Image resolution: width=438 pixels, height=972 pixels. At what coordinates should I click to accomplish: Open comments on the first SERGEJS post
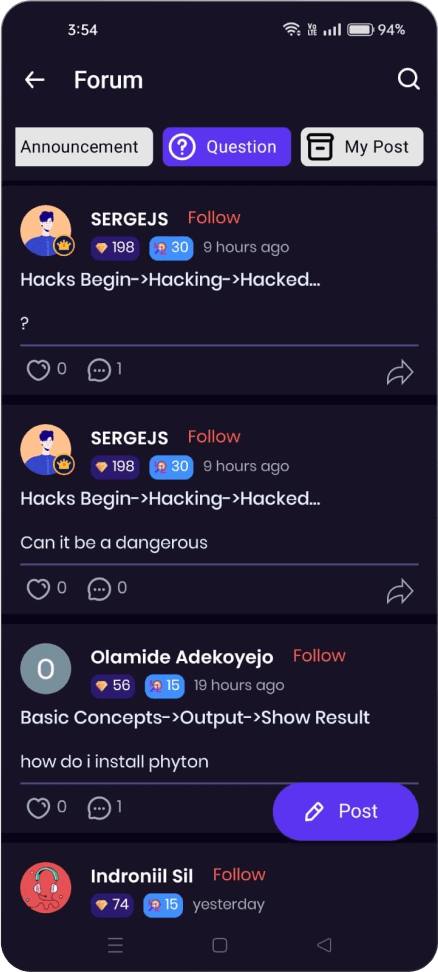pos(99,371)
